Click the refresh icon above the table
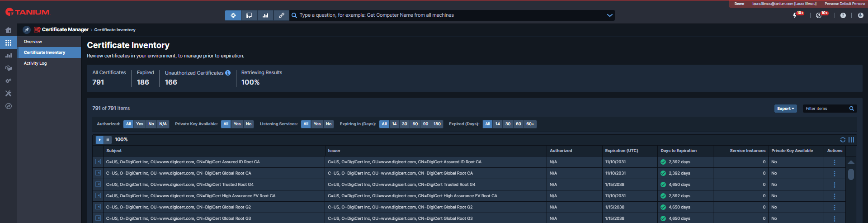This screenshot has height=223, width=868. [843, 140]
